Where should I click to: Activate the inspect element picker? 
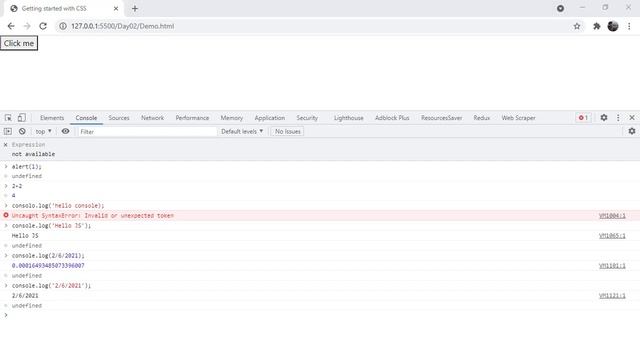pyautogui.click(x=8, y=118)
